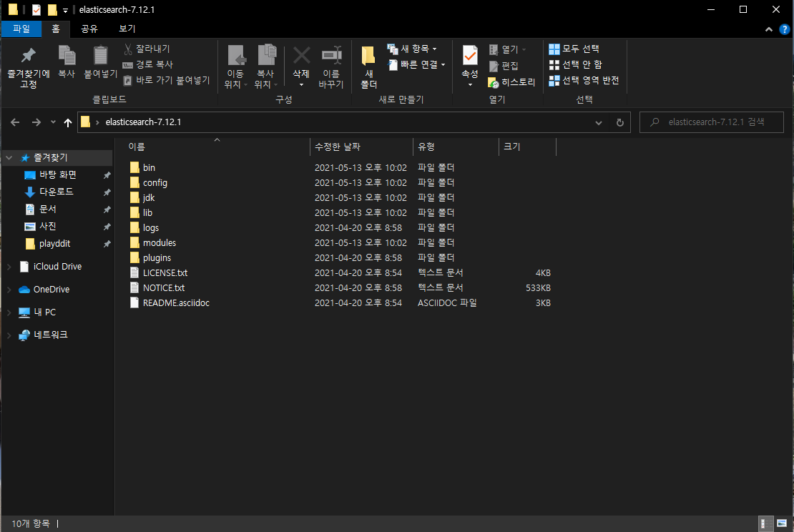This screenshot has width=794, height=532.
Task: Create 새 폴더 (New folder)
Action: pyautogui.click(x=368, y=66)
